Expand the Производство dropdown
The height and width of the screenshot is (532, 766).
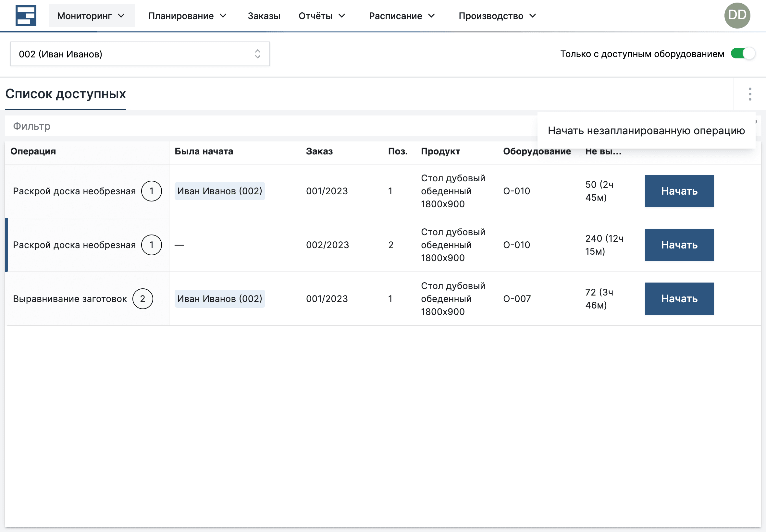coord(498,15)
